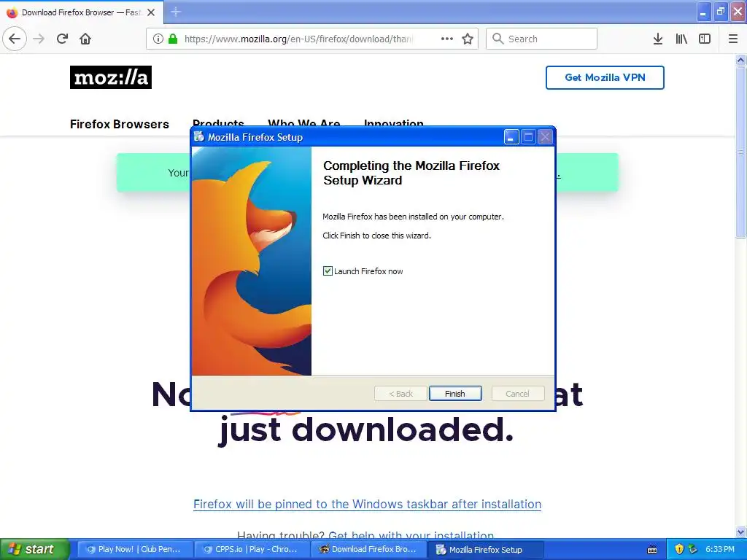This screenshot has width=747, height=560.
Task: Click the tray security shield icon
Action: pos(679,549)
